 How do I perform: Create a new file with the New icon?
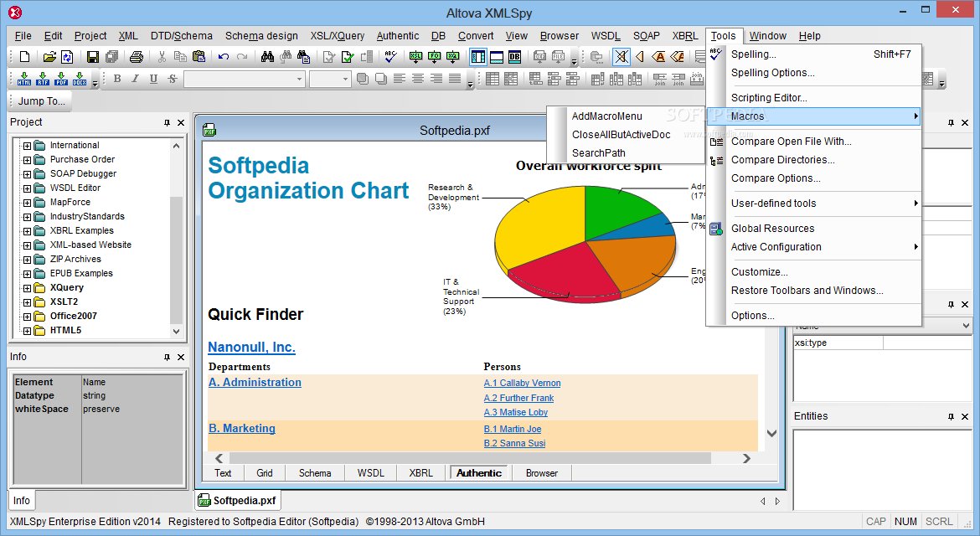click(24, 57)
